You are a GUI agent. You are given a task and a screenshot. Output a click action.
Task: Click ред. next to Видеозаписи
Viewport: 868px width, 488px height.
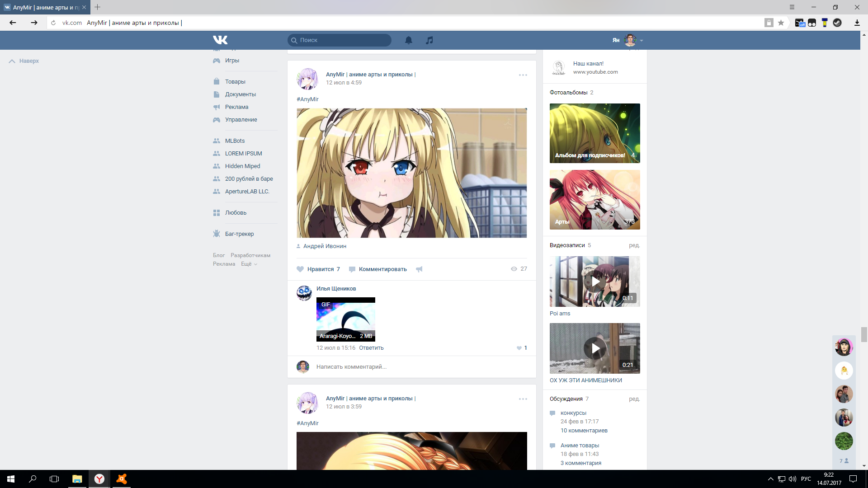coord(634,245)
